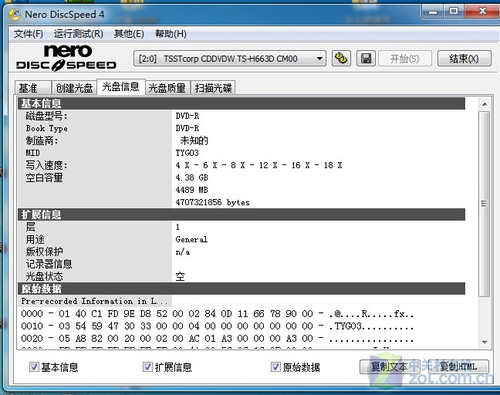Toggle the 扩展信息 checkbox
The image size is (500, 395).
pos(147,367)
